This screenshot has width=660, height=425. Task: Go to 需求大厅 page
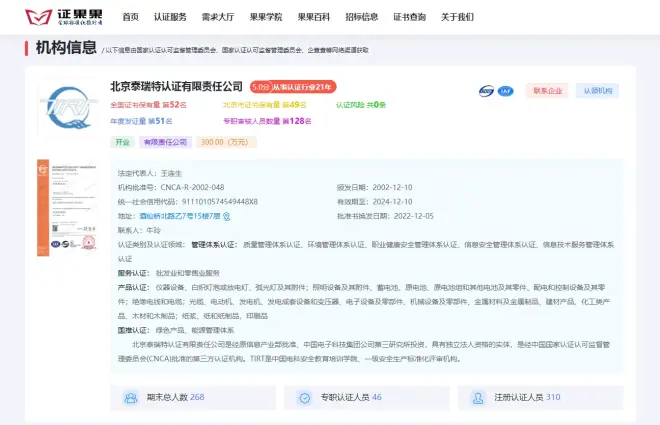(218, 17)
